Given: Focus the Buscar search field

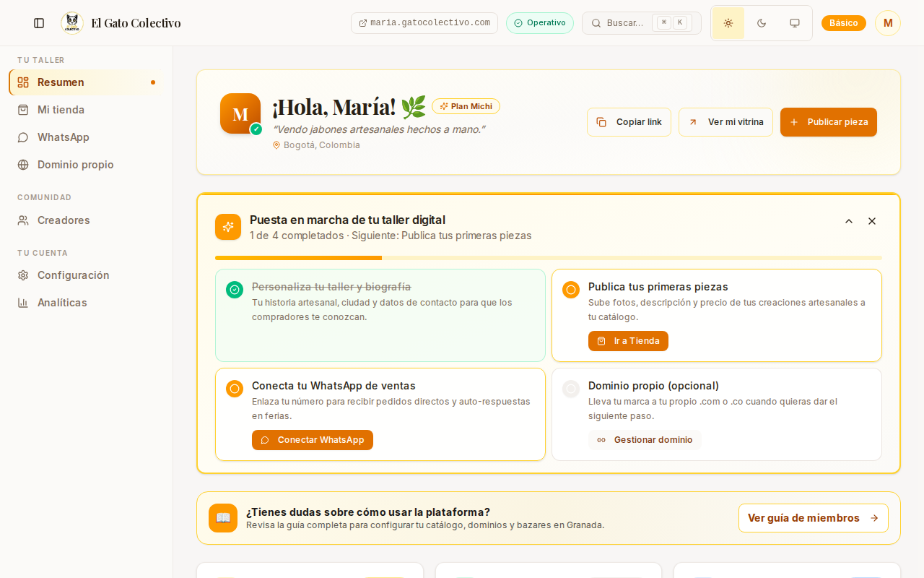Looking at the screenshot, I should click(642, 23).
